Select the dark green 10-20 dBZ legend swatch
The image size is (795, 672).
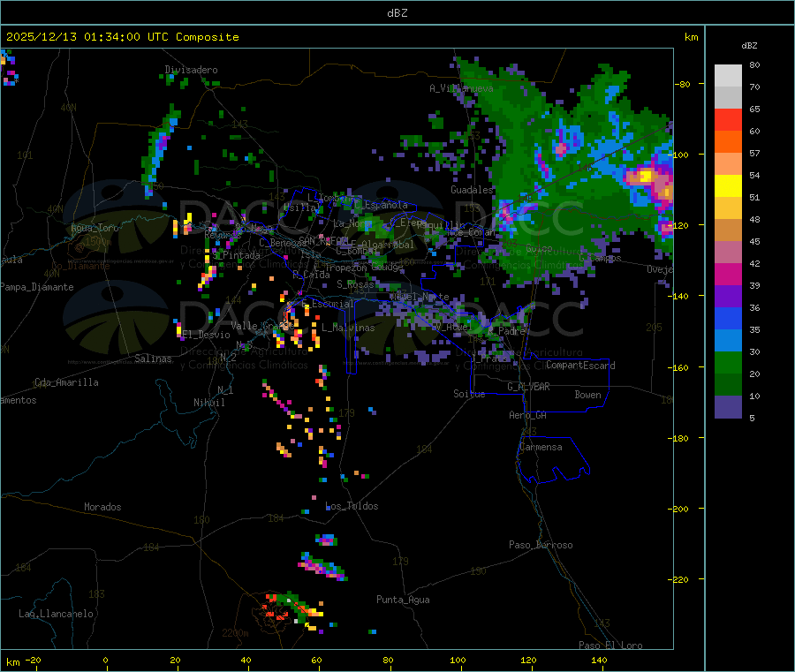(728, 384)
